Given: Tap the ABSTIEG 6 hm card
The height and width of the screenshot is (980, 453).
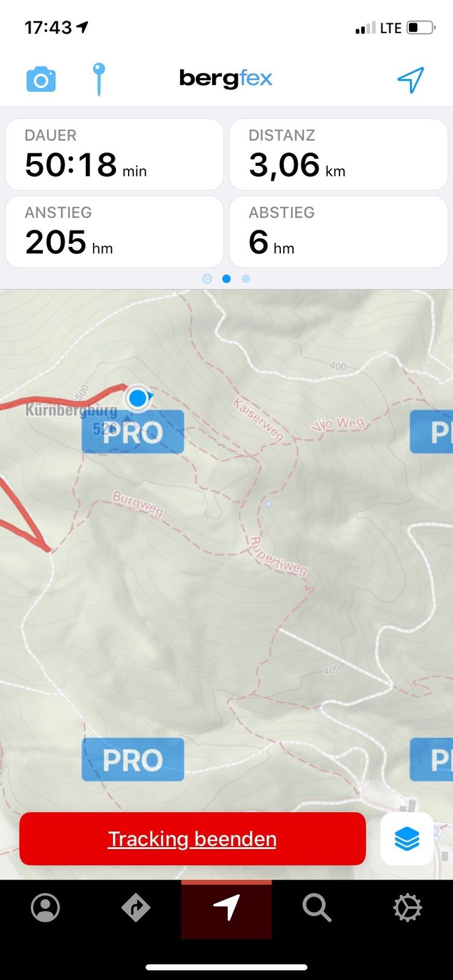Looking at the screenshot, I should (338, 232).
